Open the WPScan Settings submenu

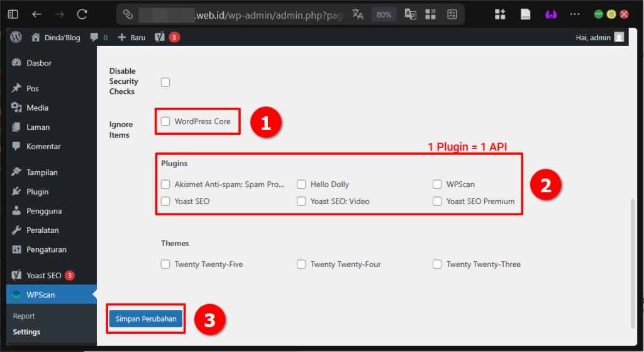(x=26, y=332)
